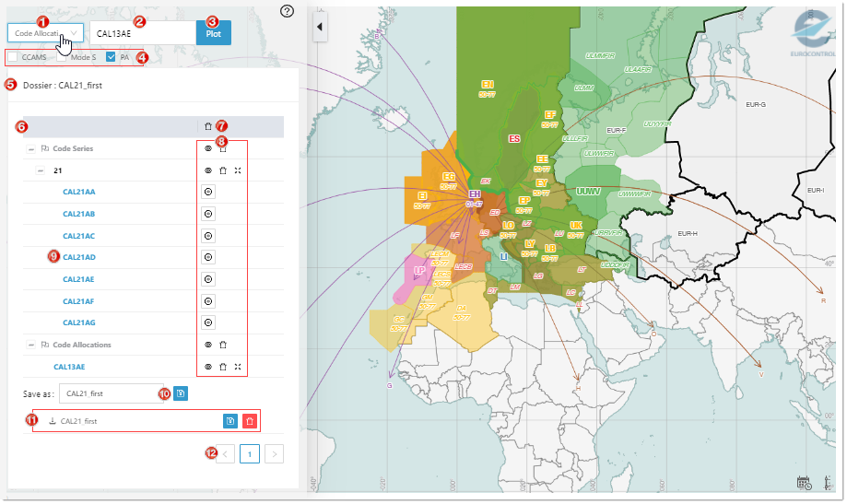Enable the Mode S checkbox
Image resolution: width=847 pixels, height=504 pixels.
click(62, 57)
